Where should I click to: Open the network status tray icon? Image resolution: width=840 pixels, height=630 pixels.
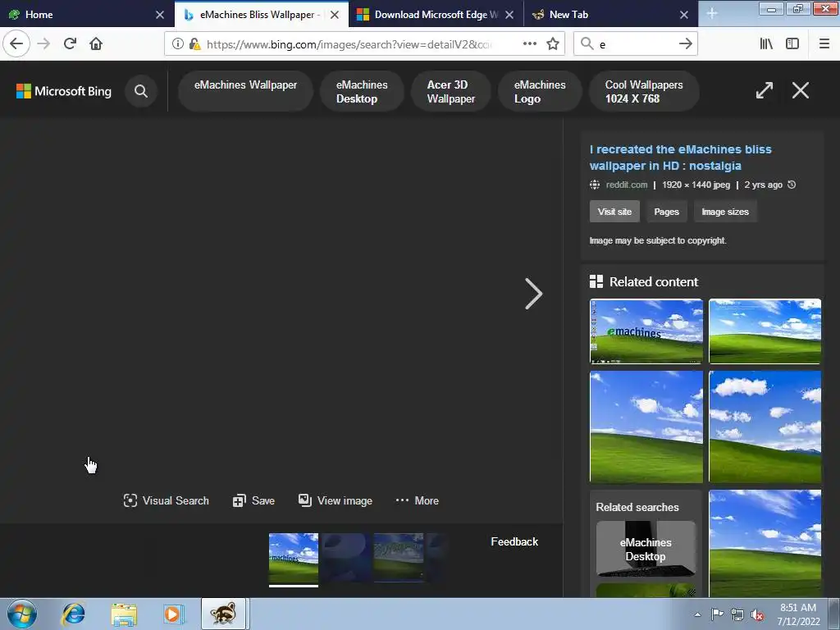[737, 614]
